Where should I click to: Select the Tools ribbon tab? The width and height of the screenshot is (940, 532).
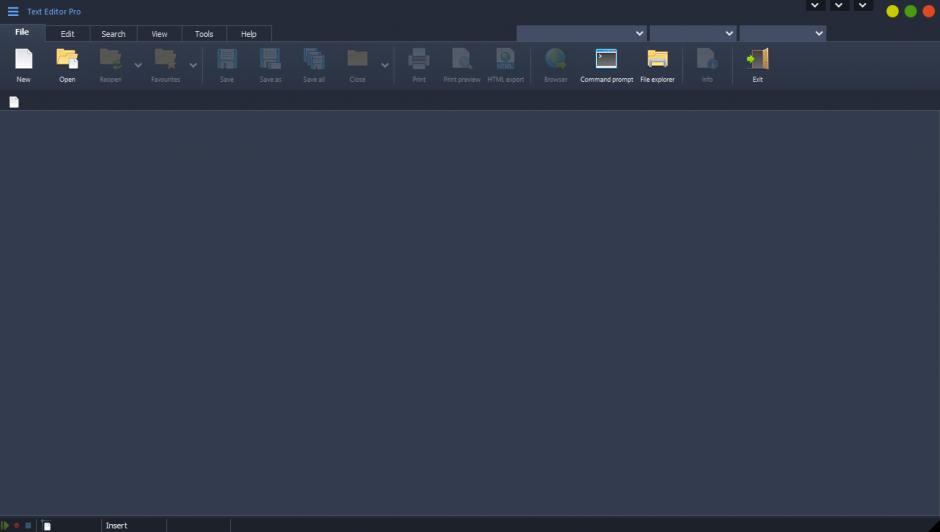click(204, 34)
